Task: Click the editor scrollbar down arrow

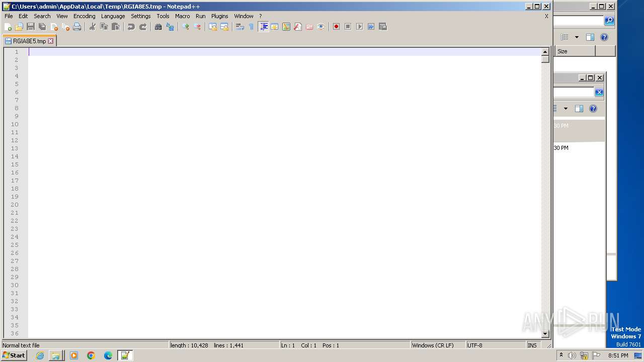Action: coord(545,334)
